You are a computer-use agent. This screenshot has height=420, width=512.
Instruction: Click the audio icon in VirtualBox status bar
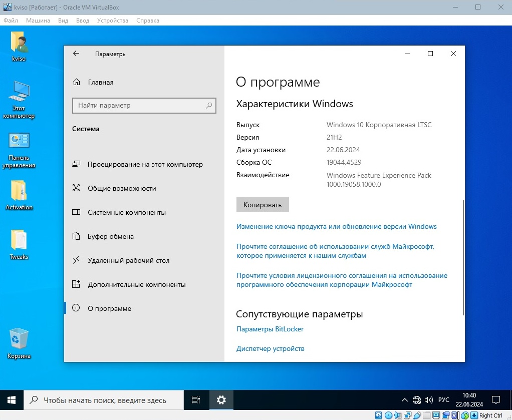point(398,415)
